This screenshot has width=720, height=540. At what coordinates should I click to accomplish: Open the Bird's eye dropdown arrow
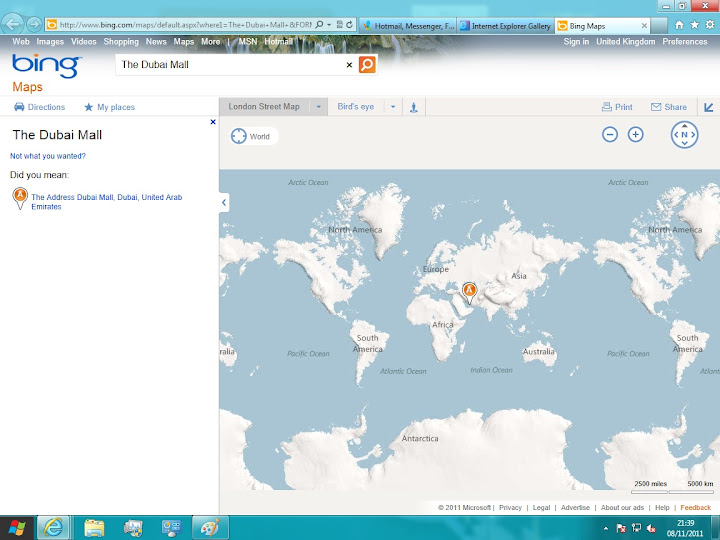click(393, 107)
